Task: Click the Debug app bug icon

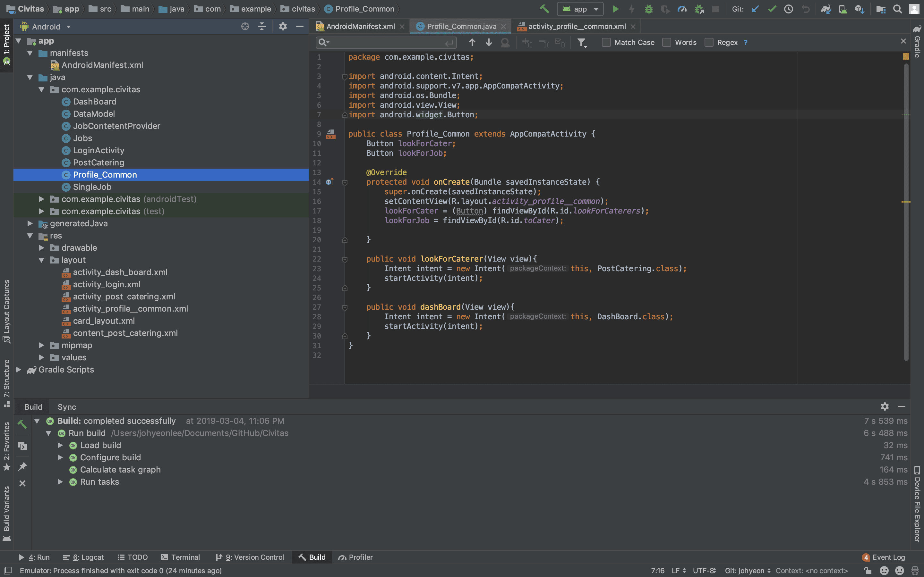Action: [x=648, y=9]
